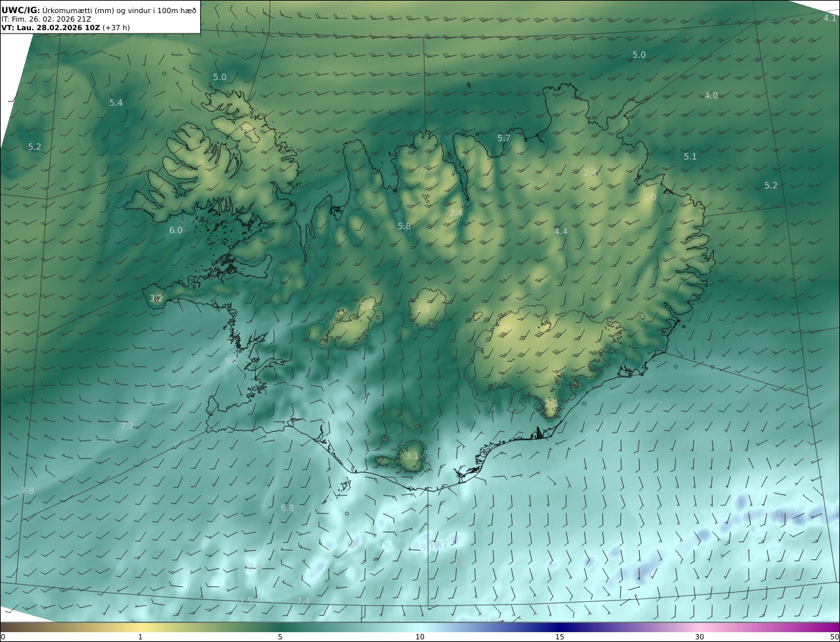Click the valid time "VT: Lau. 28.02.2026 10Z"

point(50,28)
